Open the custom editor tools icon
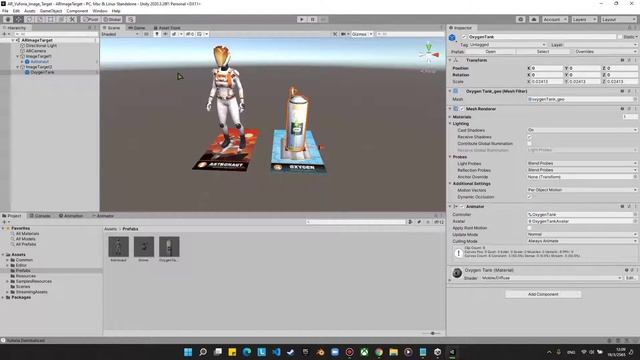Image resolution: width=640 pixels, height=360 pixels. pyautogui.click(x=72, y=19)
